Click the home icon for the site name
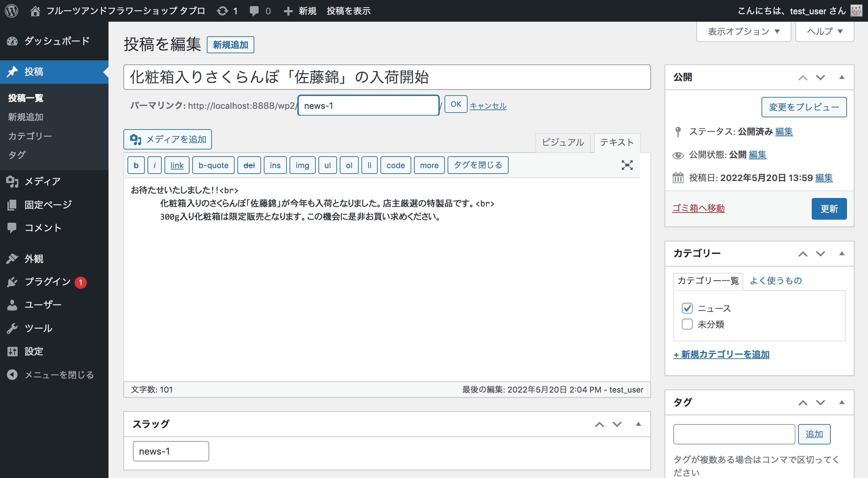This screenshot has width=868, height=478. pyautogui.click(x=35, y=11)
